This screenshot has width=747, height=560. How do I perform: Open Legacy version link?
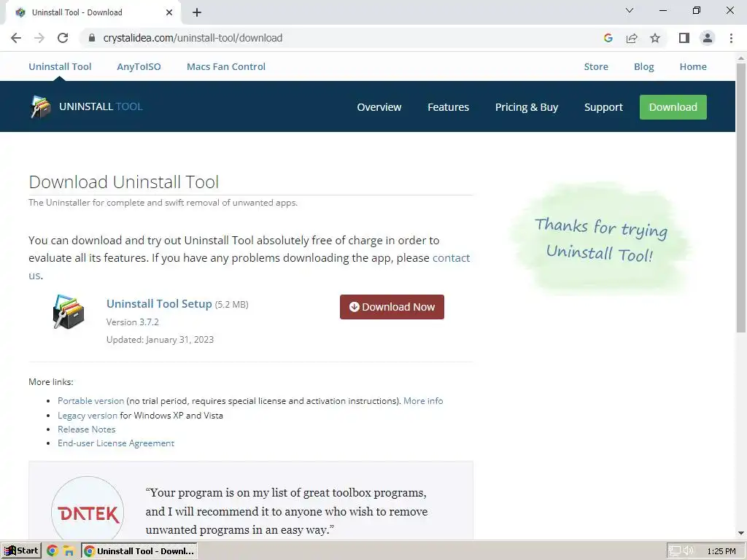pyautogui.click(x=88, y=415)
